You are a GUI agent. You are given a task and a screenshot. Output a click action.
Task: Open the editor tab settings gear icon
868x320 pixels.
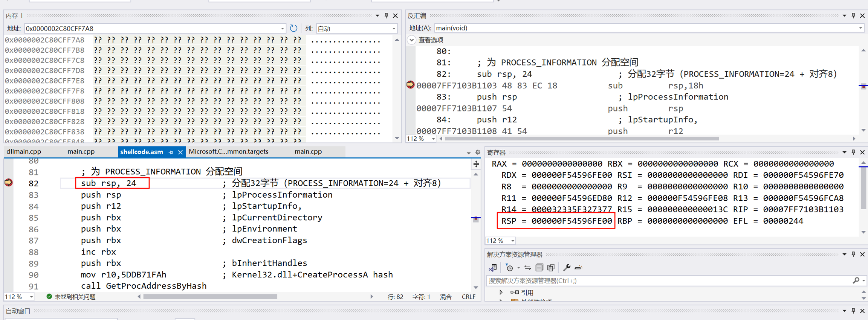point(478,152)
